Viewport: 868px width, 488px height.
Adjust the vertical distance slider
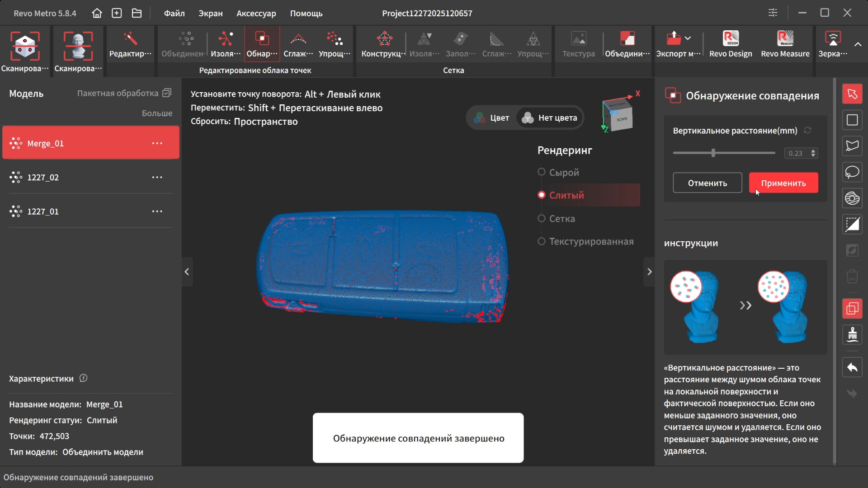[x=713, y=153]
